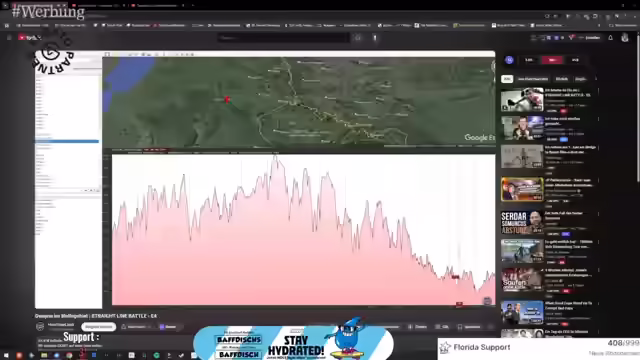Click the Erstellen create button in the YouTube header

pyautogui.click(x=590, y=38)
